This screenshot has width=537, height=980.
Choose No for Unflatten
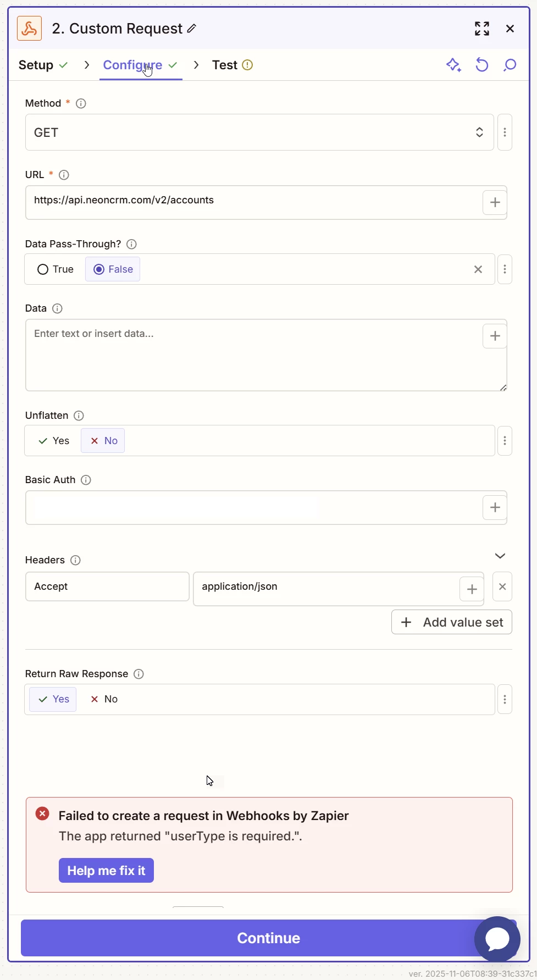coord(103,441)
